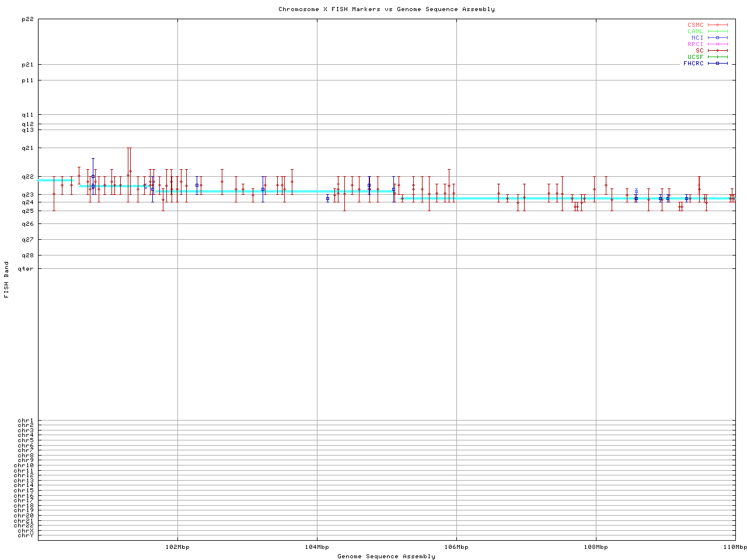The width and height of the screenshot is (747, 560).
Task: Click the NCI blue square legend marker
Action: [717, 38]
